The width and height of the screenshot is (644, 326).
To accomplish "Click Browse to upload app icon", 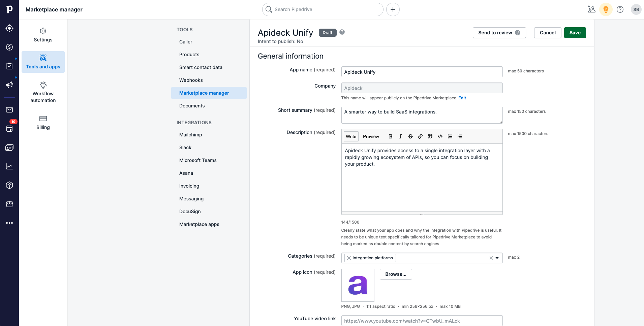I will pyautogui.click(x=396, y=274).
